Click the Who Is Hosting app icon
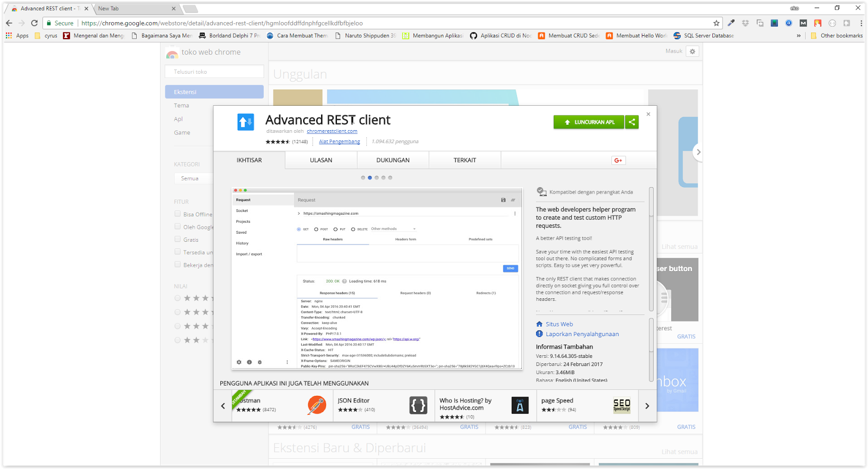 tap(520, 405)
